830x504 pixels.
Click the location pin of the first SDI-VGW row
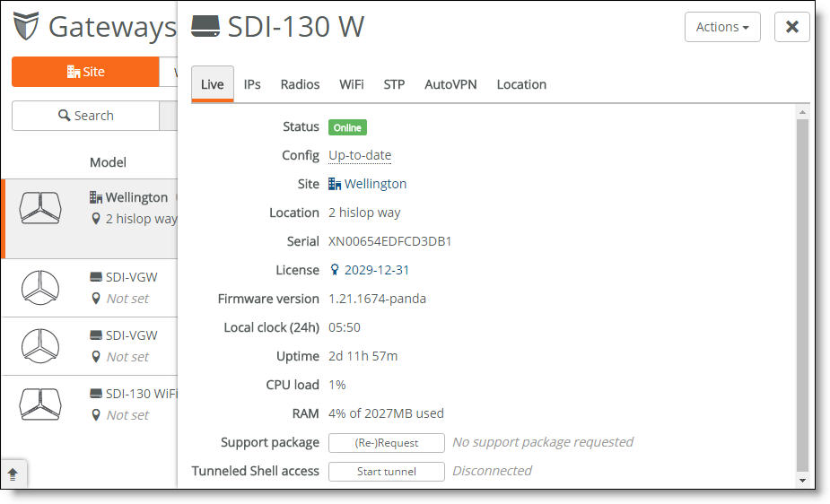(x=96, y=299)
